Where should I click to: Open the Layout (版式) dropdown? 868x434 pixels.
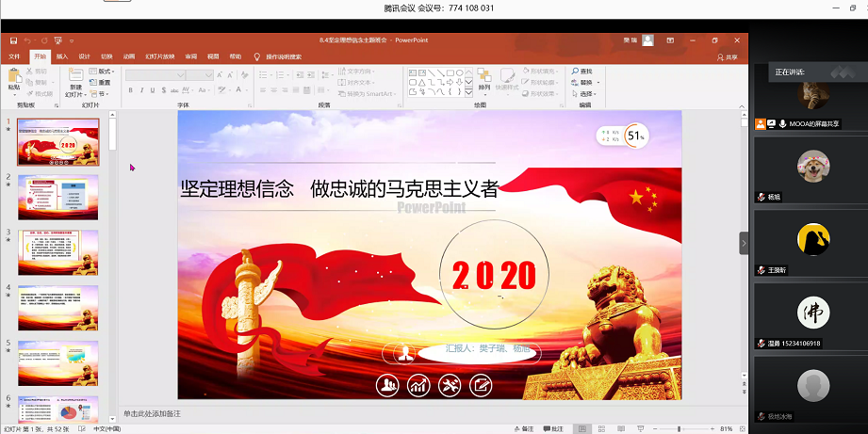pos(104,72)
